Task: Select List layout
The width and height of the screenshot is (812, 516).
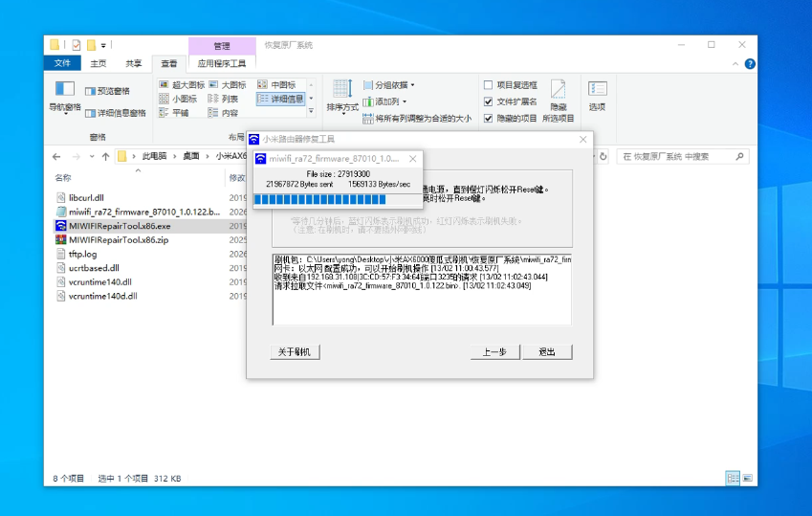Action: click(223, 99)
